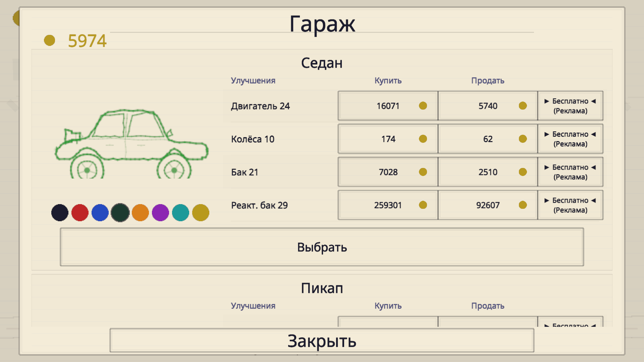Buy Колёса 10 upgrade for 174
Image resolution: width=644 pixels, height=362 pixels.
pyautogui.click(x=388, y=139)
